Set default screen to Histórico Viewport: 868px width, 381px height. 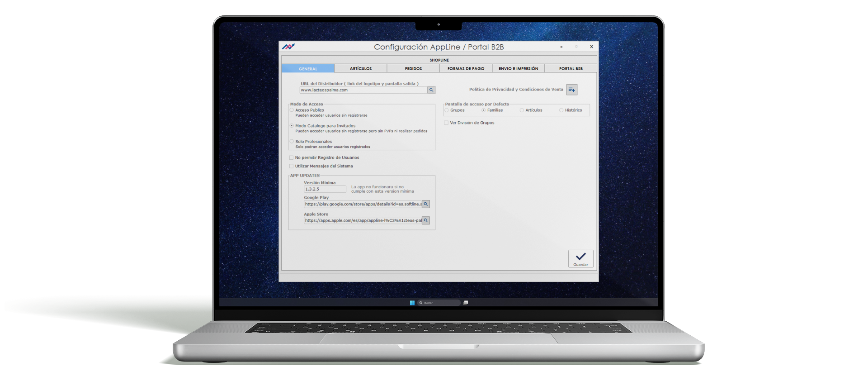(561, 110)
